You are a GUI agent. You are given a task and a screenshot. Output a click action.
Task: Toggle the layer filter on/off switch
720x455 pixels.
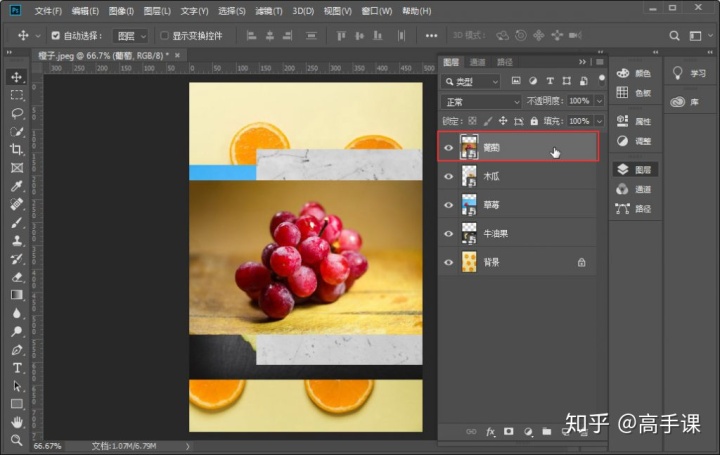click(x=602, y=80)
